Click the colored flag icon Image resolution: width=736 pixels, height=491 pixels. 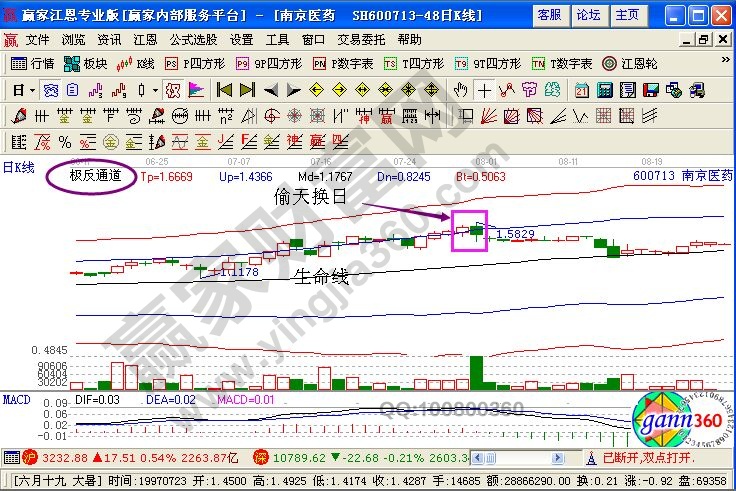[x=196, y=90]
